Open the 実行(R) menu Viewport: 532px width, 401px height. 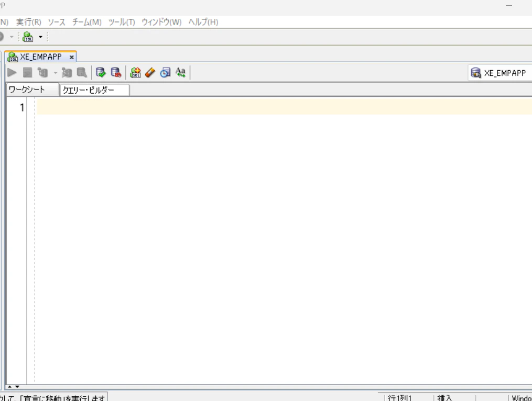[28, 22]
